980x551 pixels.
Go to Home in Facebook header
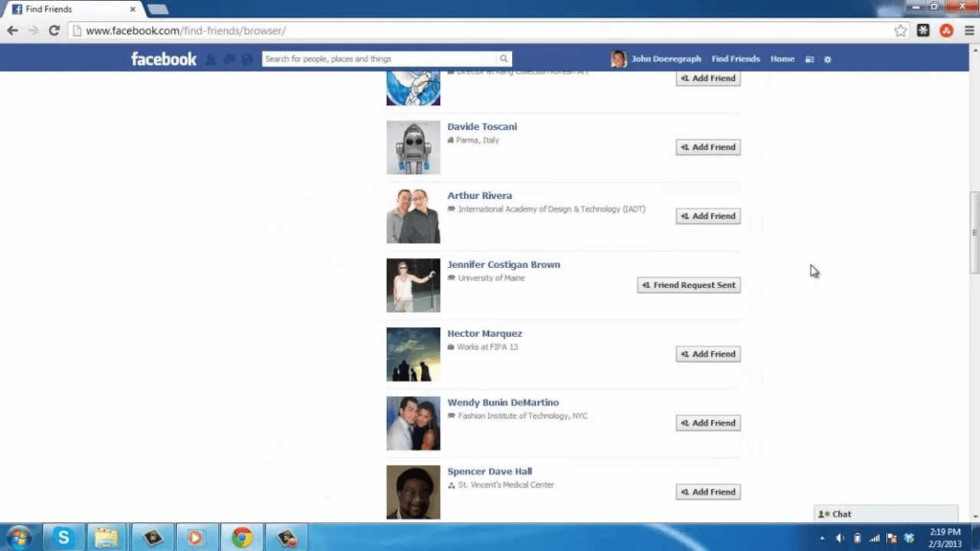tap(782, 59)
